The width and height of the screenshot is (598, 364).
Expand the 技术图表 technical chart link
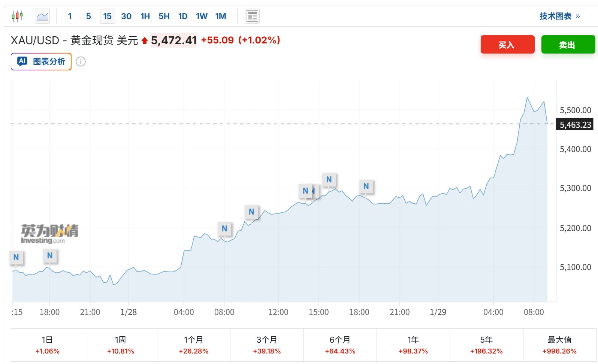tap(559, 16)
